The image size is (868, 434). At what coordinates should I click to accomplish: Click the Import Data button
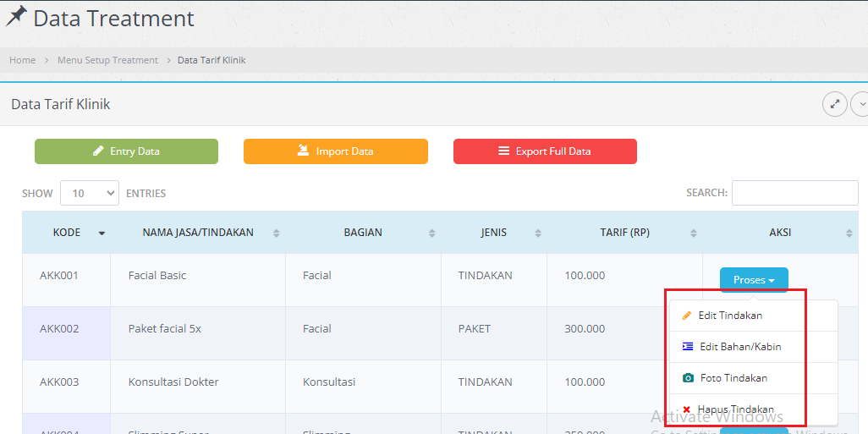click(x=336, y=151)
